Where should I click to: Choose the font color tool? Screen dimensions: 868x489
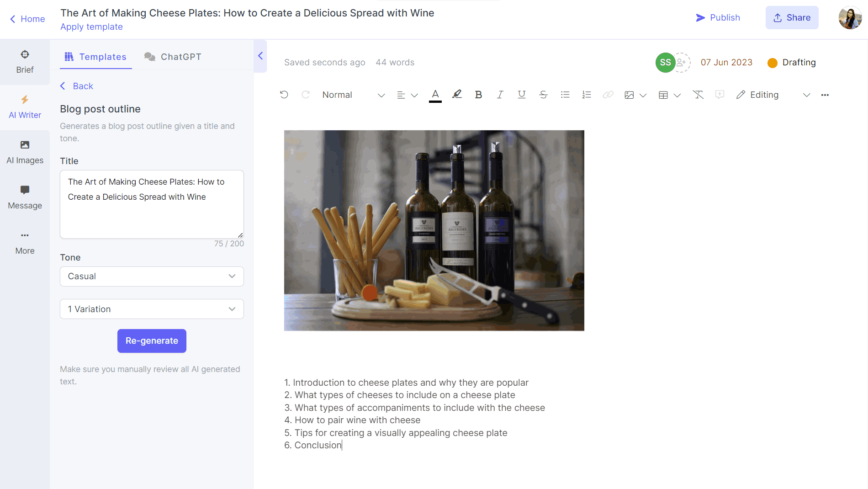(x=435, y=95)
